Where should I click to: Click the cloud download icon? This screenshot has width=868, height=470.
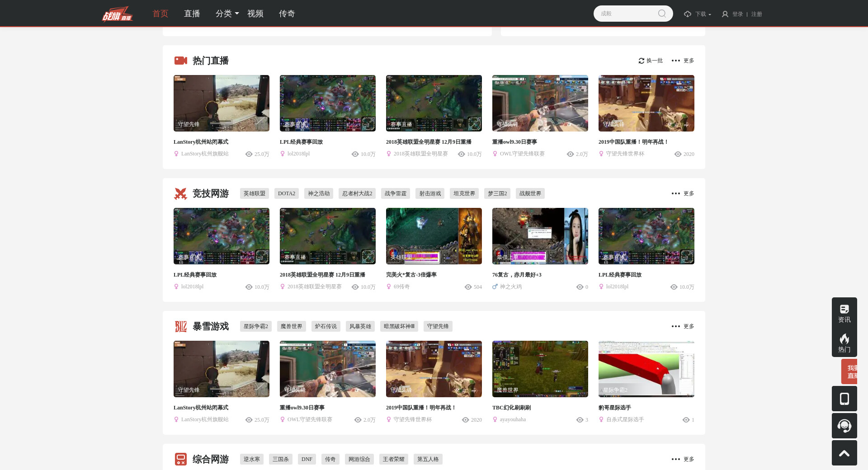(688, 14)
